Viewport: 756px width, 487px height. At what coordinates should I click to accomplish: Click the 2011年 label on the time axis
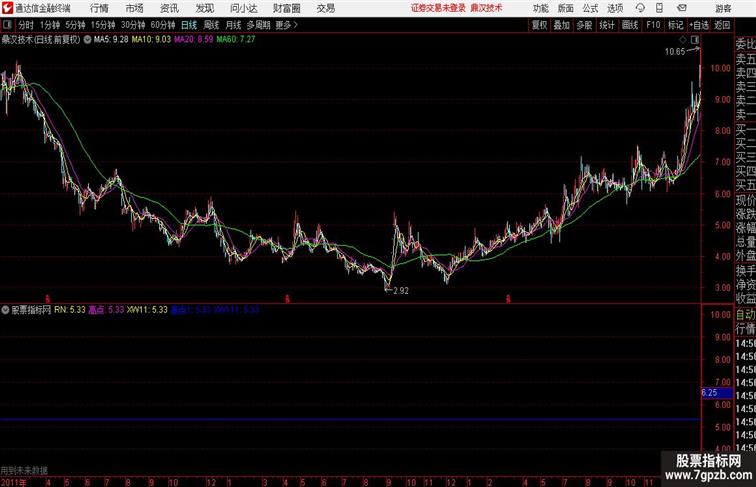coord(13,482)
